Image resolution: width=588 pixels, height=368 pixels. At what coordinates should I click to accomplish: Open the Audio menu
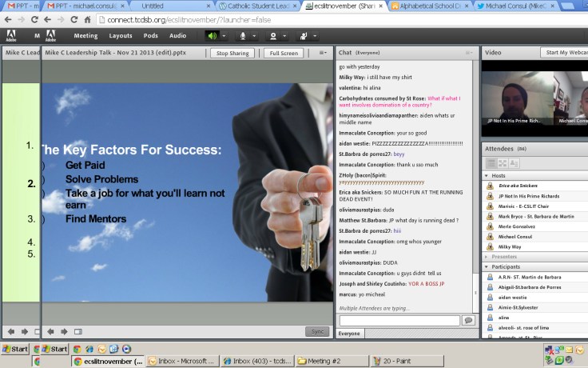tap(177, 36)
